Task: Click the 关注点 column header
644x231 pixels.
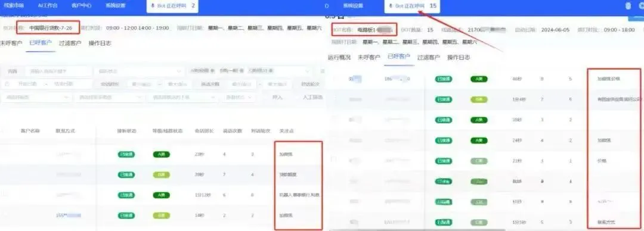Action: click(x=286, y=131)
